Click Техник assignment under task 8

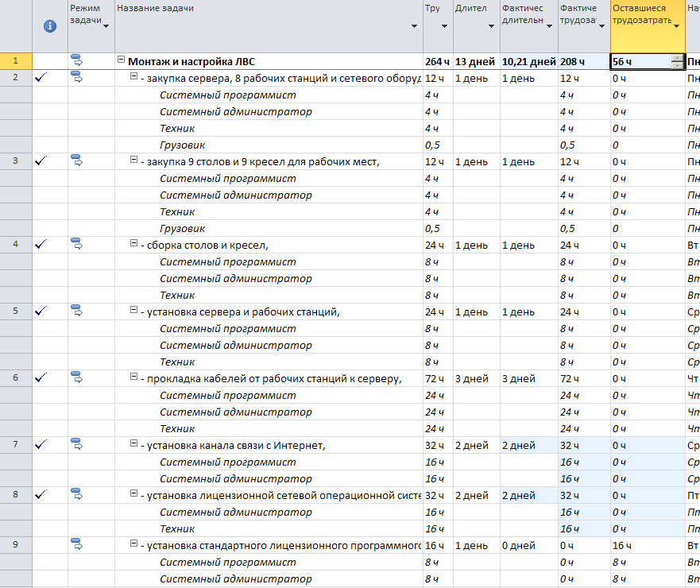177,528
